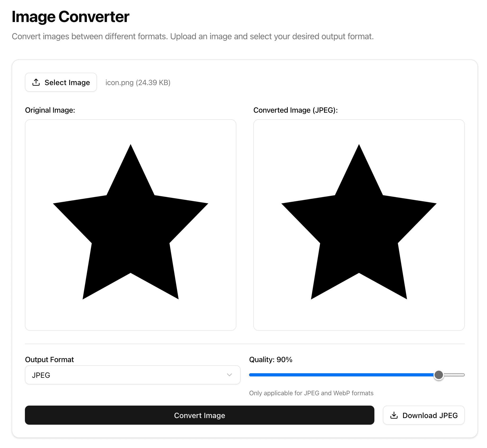Click the Quality: 90% label
Image resolution: width=487 pixels, height=448 pixels.
[271, 359]
